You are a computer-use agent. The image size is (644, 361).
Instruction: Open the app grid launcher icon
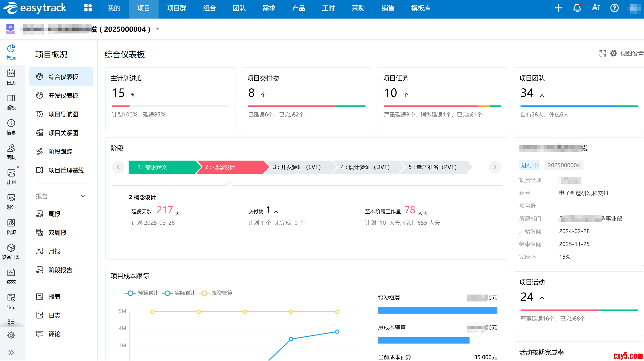(88, 8)
